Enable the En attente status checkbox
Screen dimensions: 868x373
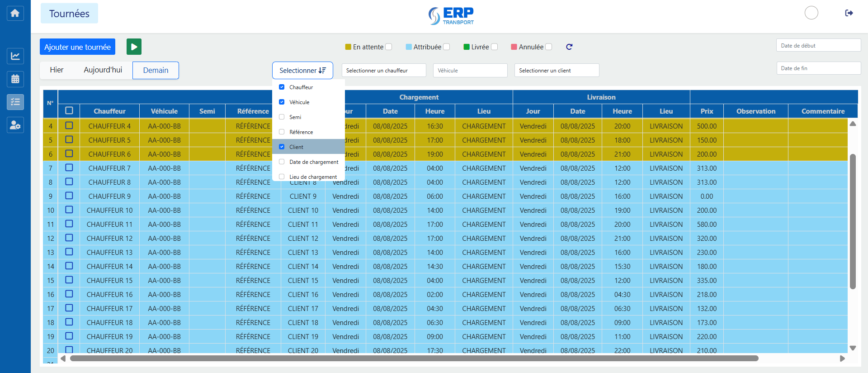(x=389, y=47)
